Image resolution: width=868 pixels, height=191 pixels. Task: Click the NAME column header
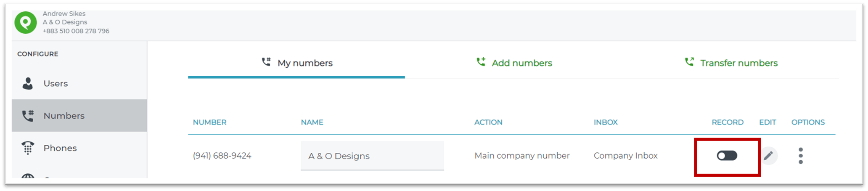(x=312, y=122)
